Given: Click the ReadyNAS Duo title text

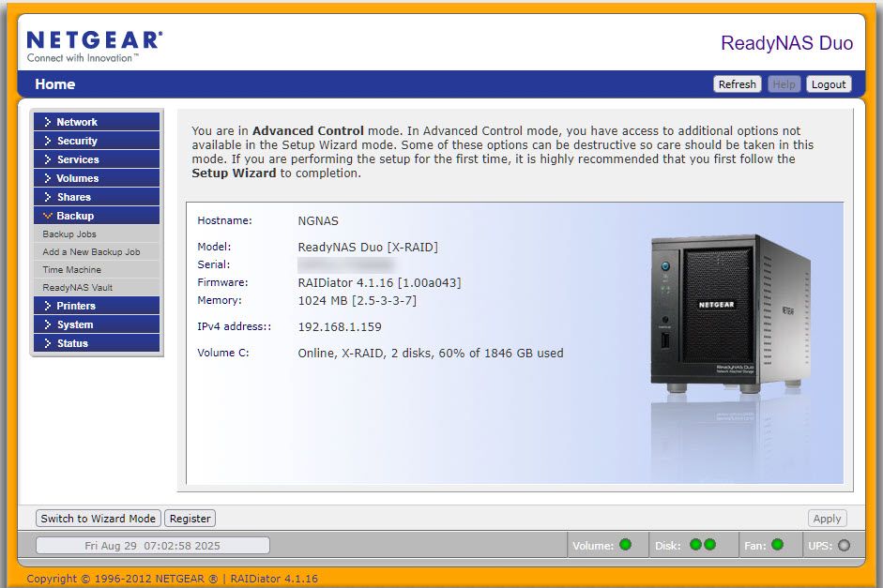Looking at the screenshot, I should 786,43.
